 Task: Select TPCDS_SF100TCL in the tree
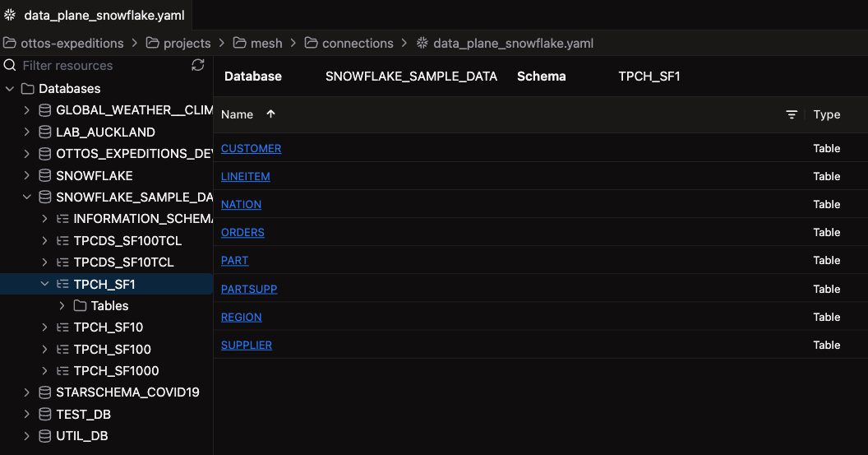point(127,241)
